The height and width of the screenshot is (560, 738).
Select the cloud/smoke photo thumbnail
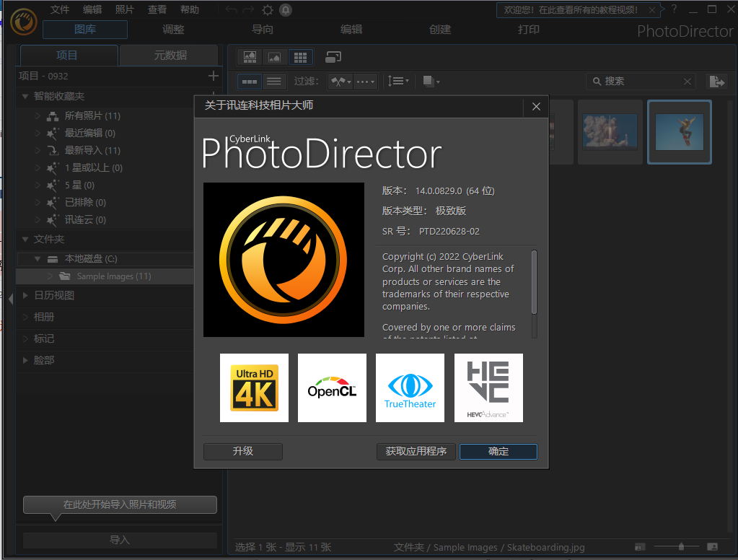pyautogui.click(x=610, y=132)
